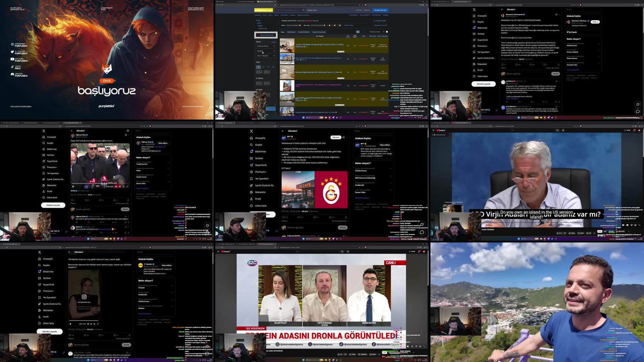This screenshot has width=644, height=362.
Task: Toggle the Harita Görünümü map view
Action: pos(265,35)
